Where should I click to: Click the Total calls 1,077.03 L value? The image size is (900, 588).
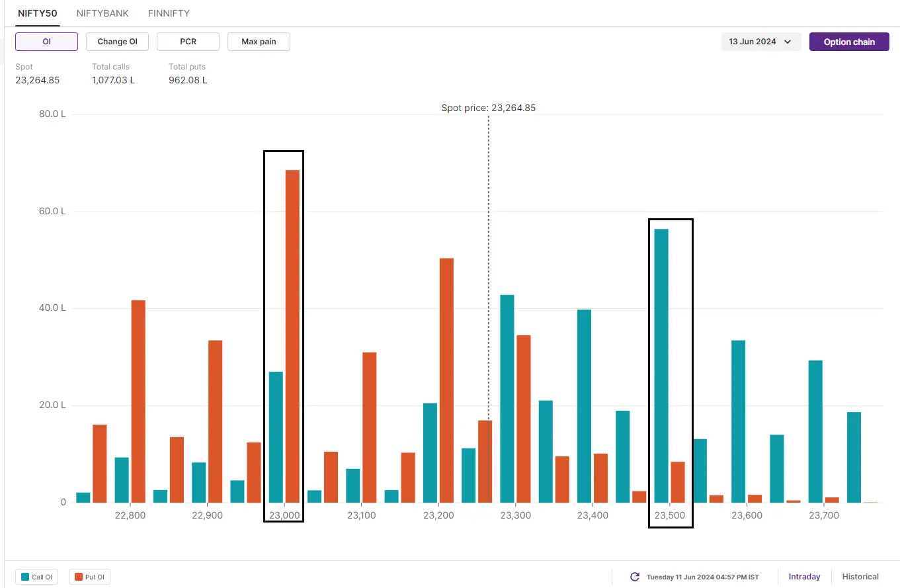tap(113, 80)
